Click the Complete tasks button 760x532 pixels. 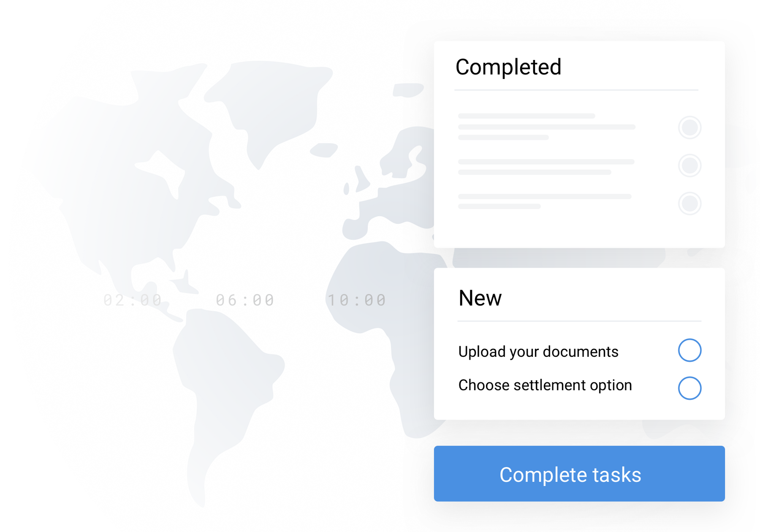click(x=579, y=474)
